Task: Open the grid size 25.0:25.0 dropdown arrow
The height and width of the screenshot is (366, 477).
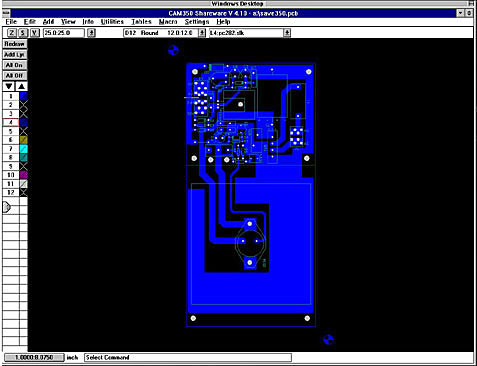Action: (91, 33)
